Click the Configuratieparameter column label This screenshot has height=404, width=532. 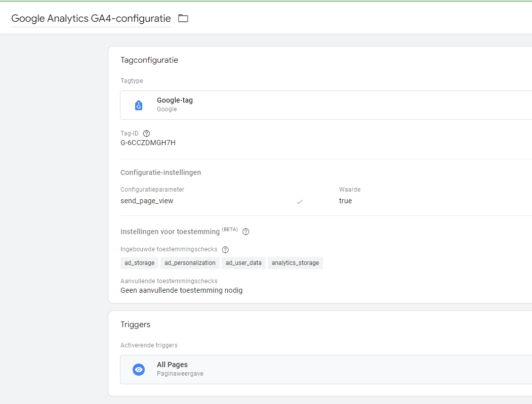coord(152,190)
